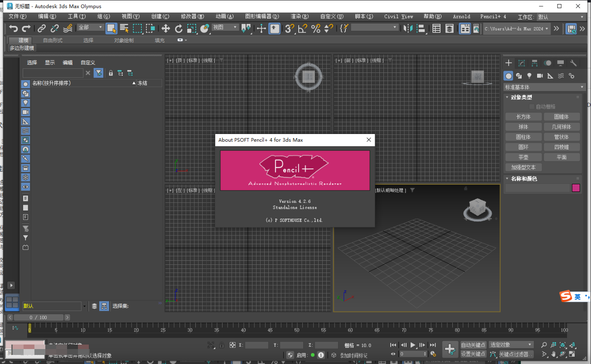This screenshot has width=591, height=364.
Task: Select the Lights category in Create panel
Action: click(x=529, y=76)
